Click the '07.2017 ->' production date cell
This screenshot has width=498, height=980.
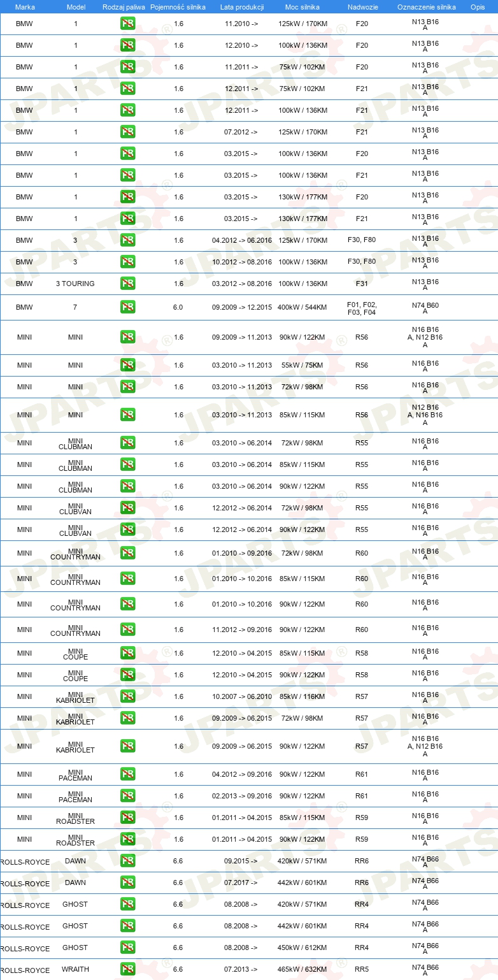(241, 883)
